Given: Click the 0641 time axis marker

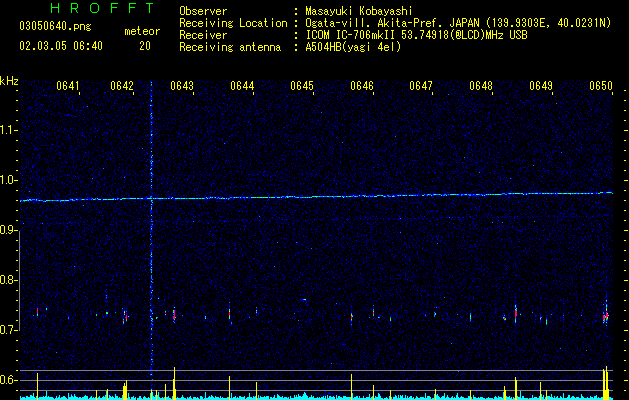Looking at the screenshot, I should 68,86.
